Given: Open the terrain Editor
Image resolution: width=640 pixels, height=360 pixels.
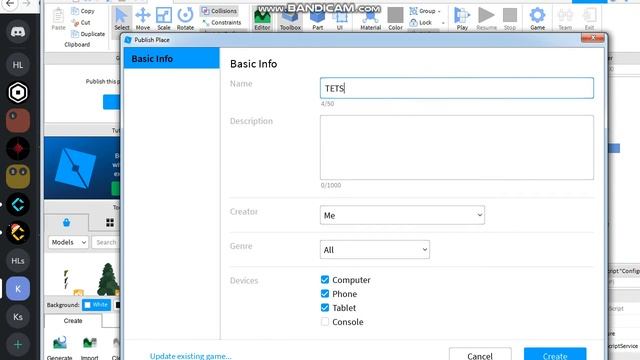Looking at the screenshot, I should [262, 19].
